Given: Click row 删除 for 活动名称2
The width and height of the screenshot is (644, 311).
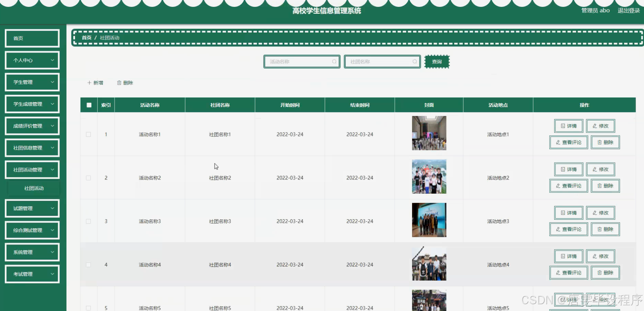Looking at the screenshot, I should click(x=605, y=186).
